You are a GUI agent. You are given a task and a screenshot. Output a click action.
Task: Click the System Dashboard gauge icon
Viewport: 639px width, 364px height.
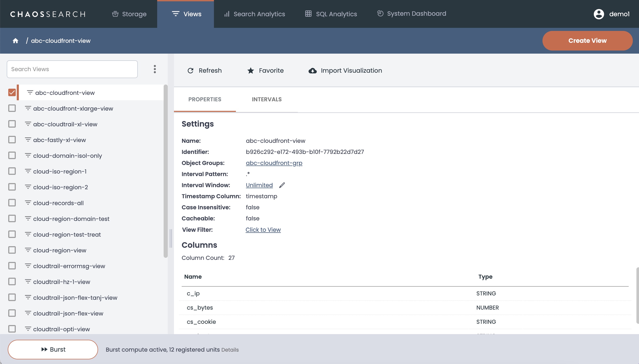(x=380, y=13)
